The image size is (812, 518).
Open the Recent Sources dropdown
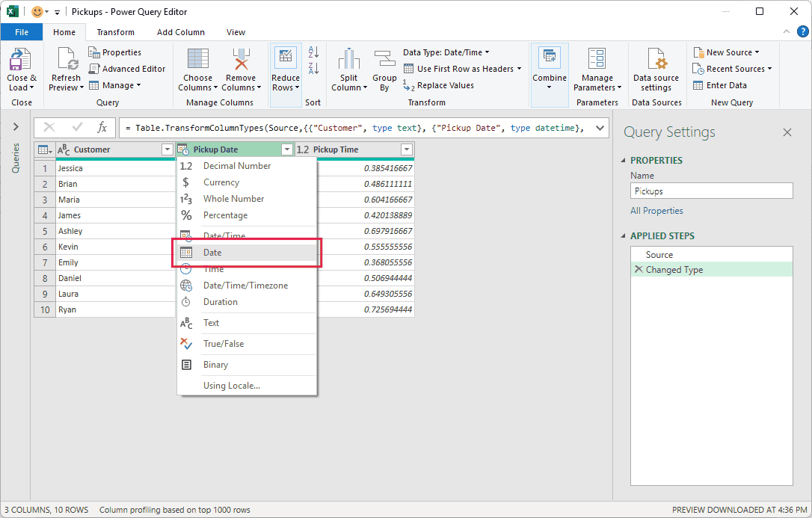pyautogui.click(x=732, y=69)
